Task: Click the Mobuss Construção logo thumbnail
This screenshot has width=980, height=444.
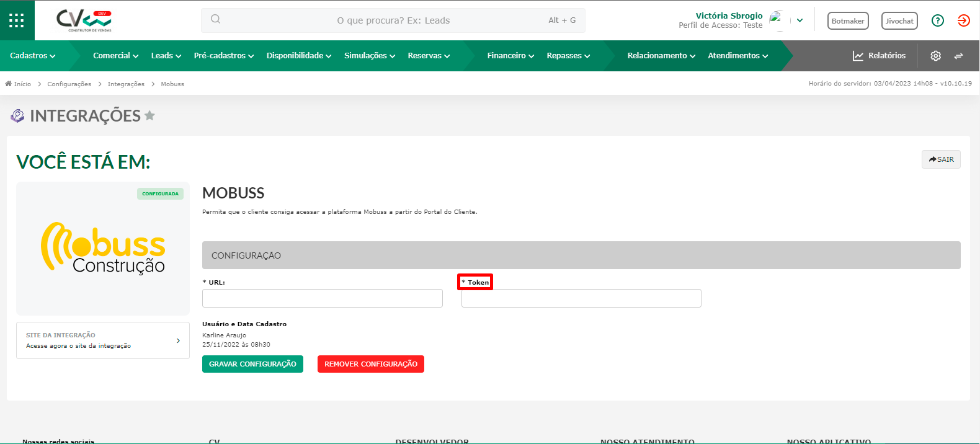Action: [x=103, y=249]
